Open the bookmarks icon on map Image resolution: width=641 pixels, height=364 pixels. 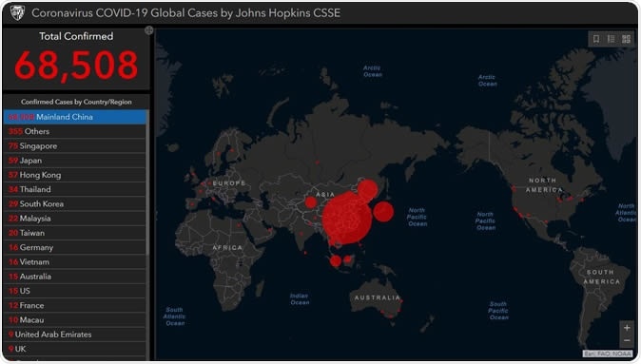(596, 39)
